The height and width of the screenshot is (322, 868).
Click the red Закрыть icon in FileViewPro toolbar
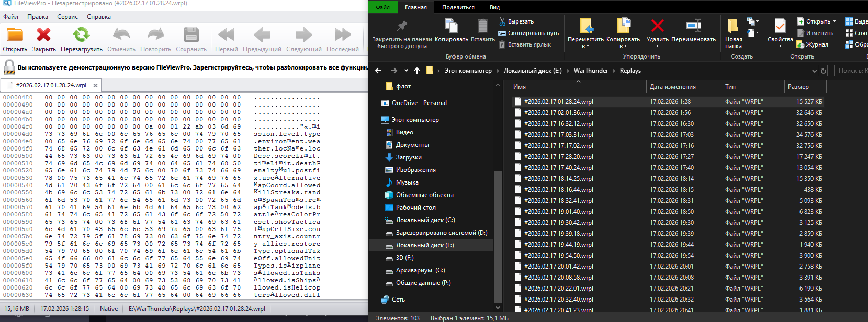coord(43,36)
